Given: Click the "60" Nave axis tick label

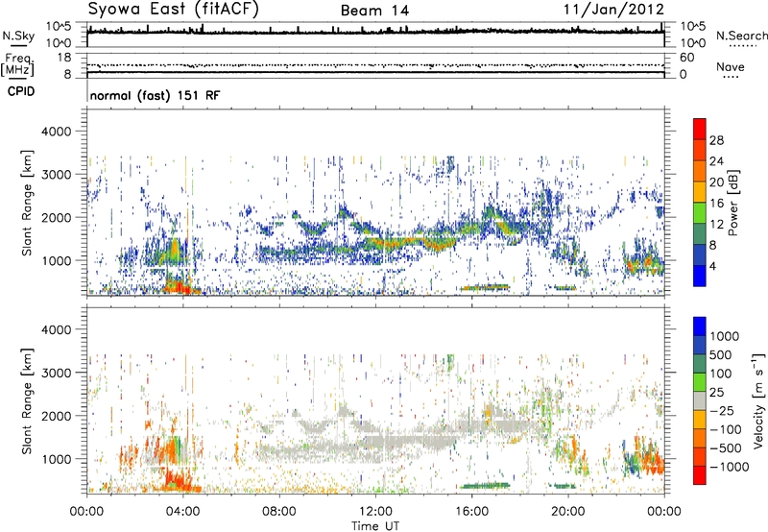Looking at the screenshot, I should coord(687,58).
